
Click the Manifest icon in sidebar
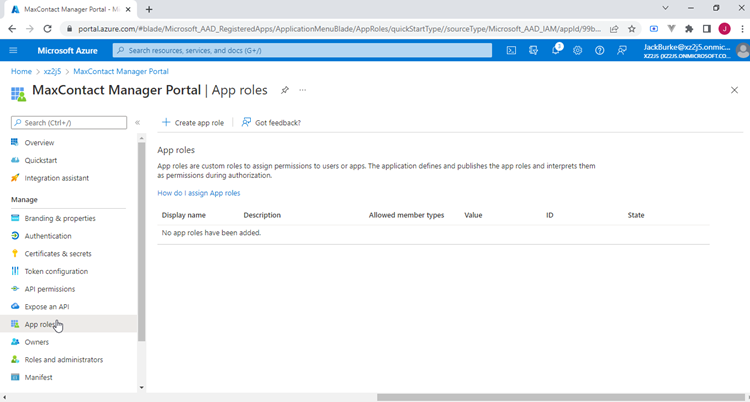15,377
